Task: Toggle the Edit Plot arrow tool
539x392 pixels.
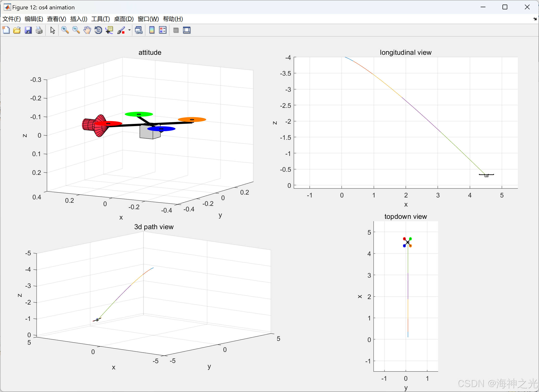Action: pos(53,30)
